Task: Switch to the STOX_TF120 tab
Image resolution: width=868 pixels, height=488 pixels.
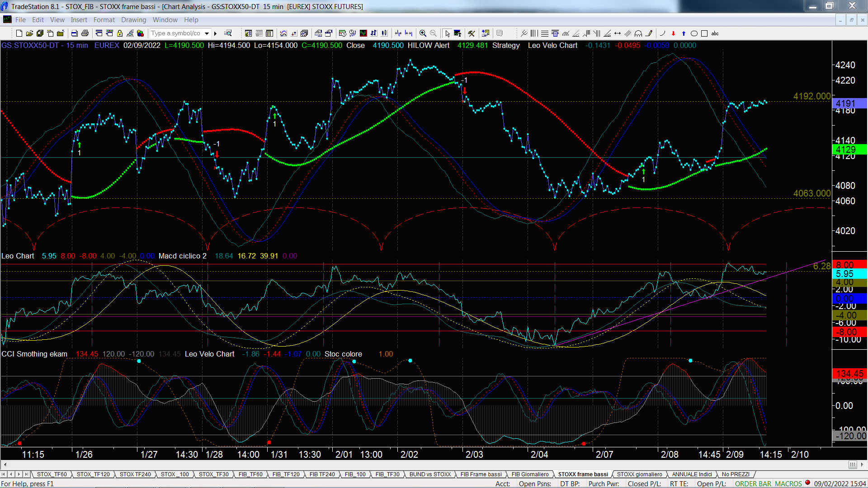Action: coord(93,474)
